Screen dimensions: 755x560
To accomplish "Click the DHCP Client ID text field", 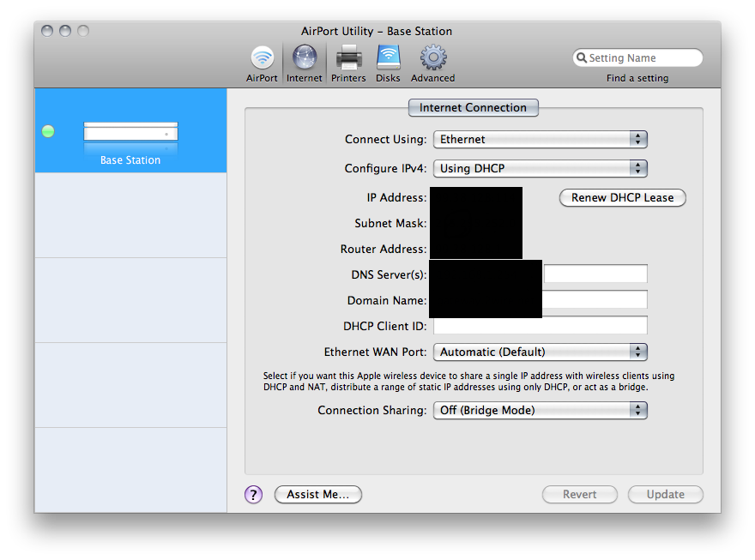I will click(x=541, y=326).
